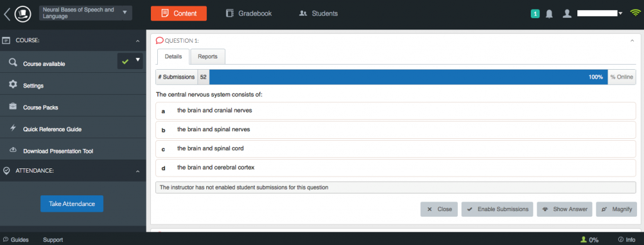This screenshot has height=245, width=644.
Task: Click the blue 100% progress bar
Action: pos(408,77)
